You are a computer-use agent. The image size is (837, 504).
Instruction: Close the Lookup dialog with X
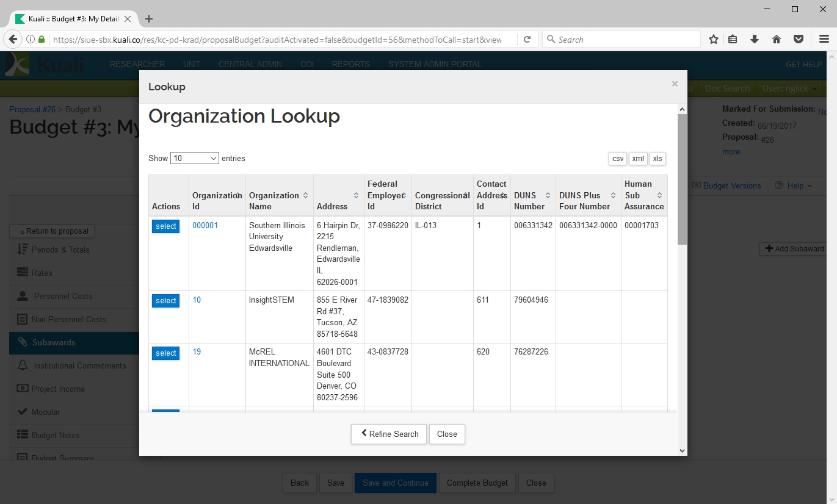pyautogui.click(x=675, y=84)
